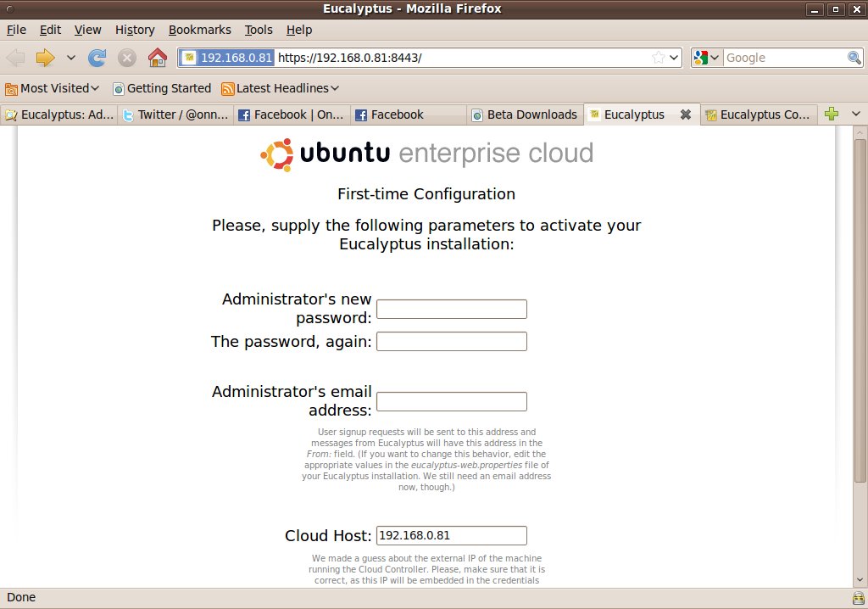Click the search magnifier icon

(x=854, y=58)
